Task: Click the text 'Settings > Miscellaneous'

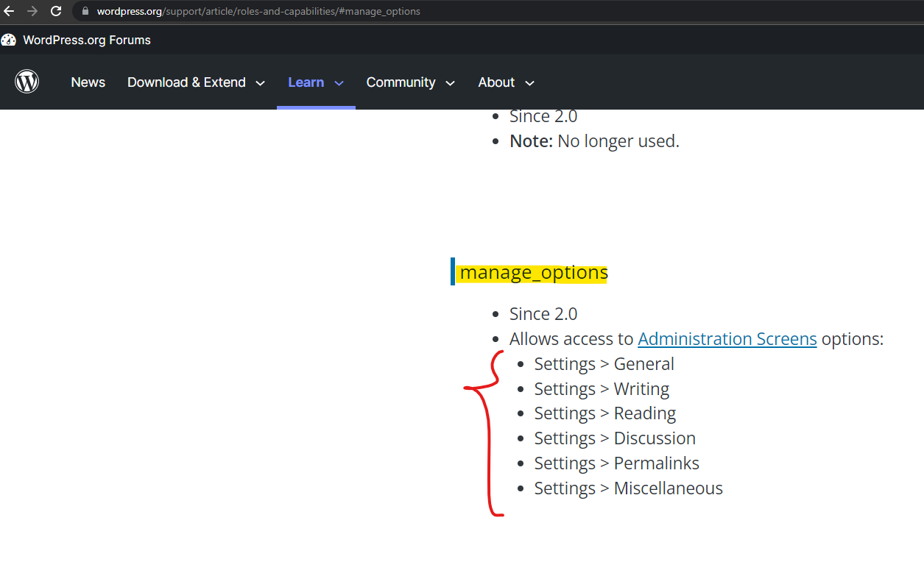Action: pyautogui.click(x=629, y=488)
